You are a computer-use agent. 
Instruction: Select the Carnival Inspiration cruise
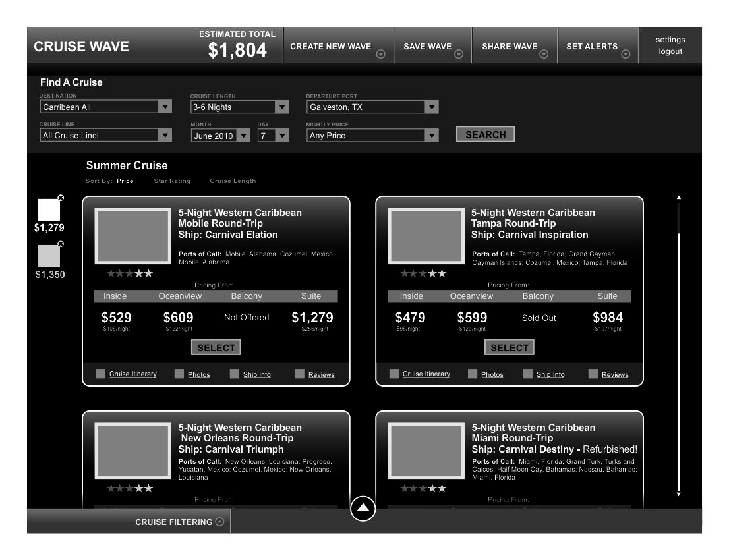pos(510,347)
